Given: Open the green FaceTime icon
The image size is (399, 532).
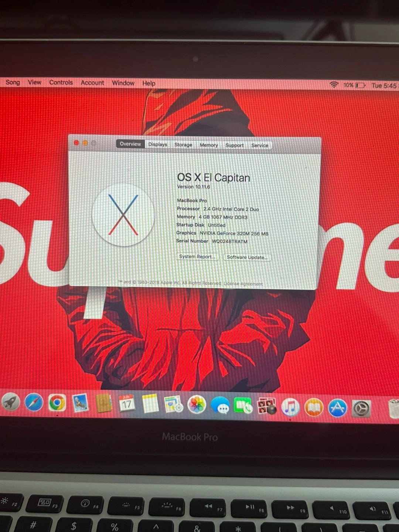Looking at the screenshot, I should 243,406.
